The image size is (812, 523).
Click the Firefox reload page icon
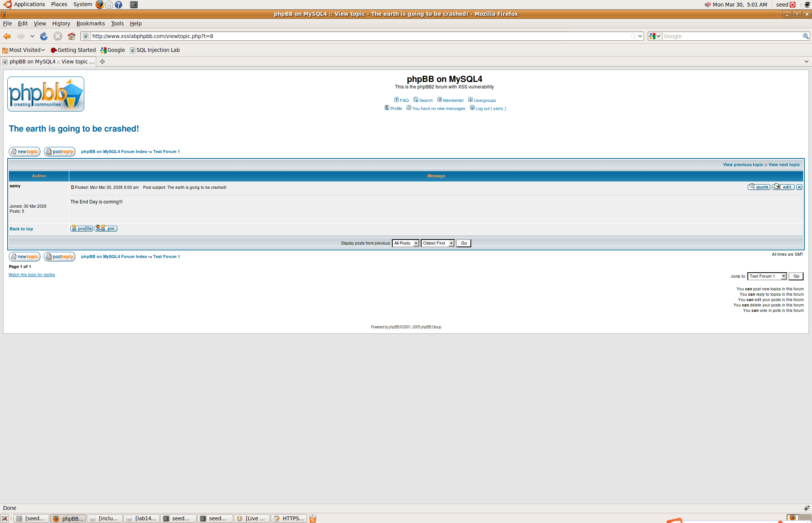point(44,36)
